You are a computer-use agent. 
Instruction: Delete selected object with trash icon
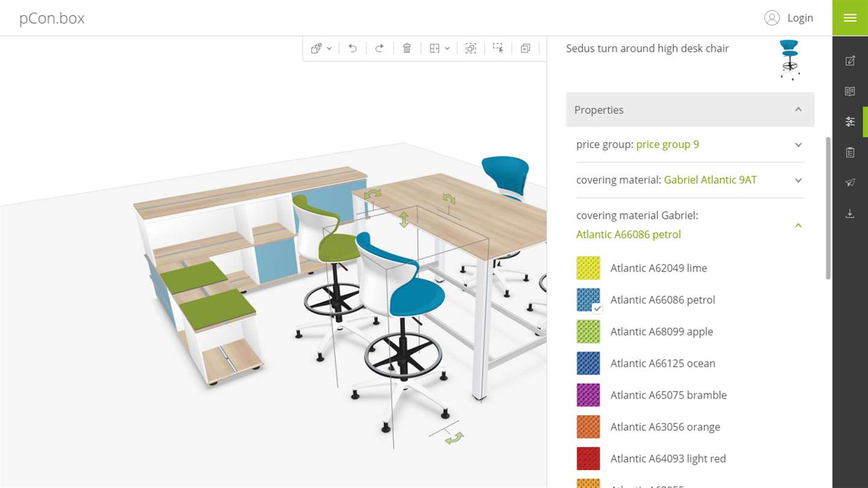coord(407,48)
